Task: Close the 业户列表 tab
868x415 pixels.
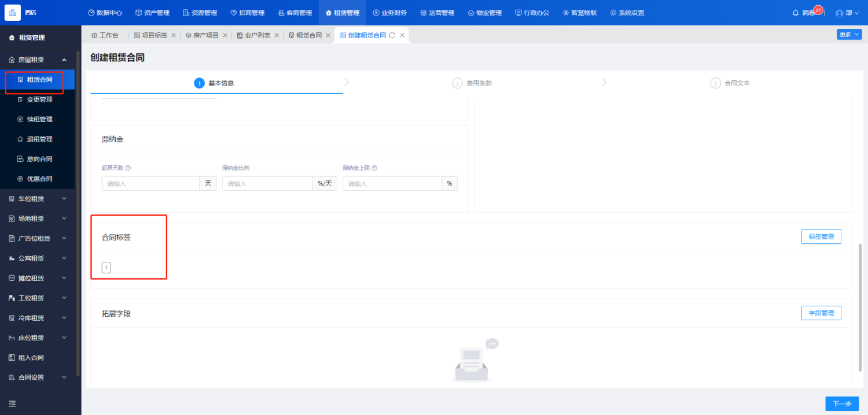Action: click(277, 35)
